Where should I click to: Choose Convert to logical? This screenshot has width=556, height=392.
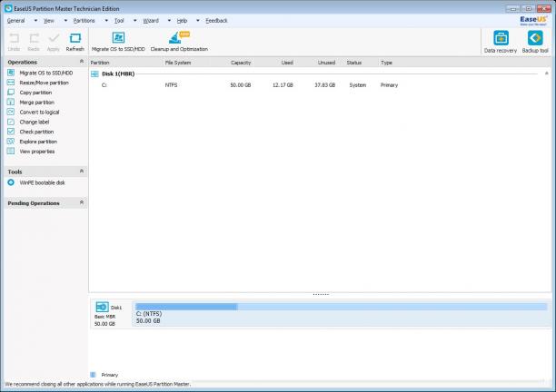(39, 112)
